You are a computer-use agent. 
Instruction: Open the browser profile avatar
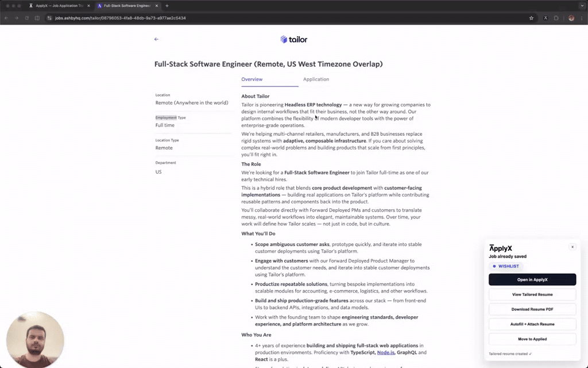click(x=571, y=18)
